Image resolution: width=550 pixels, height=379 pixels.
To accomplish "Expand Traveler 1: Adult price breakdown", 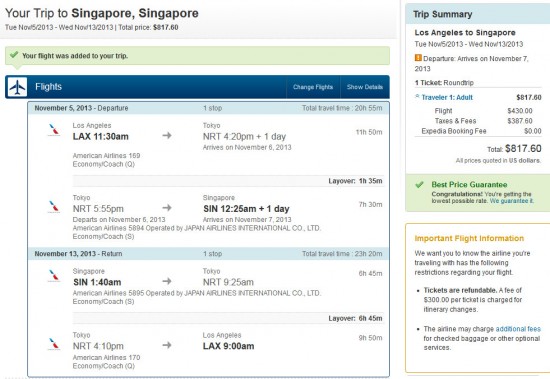I will pyautogui.click(x=444, y=98).
